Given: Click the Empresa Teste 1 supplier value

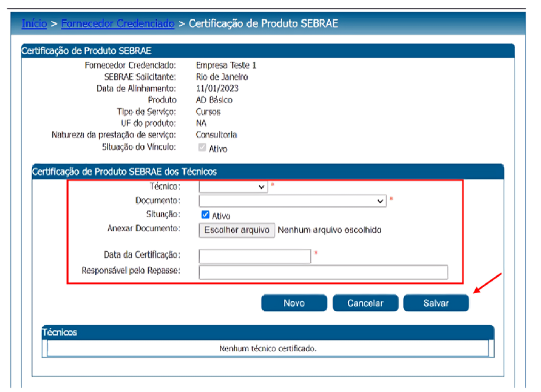Looking at the screenshot, I should pos(226,65).
